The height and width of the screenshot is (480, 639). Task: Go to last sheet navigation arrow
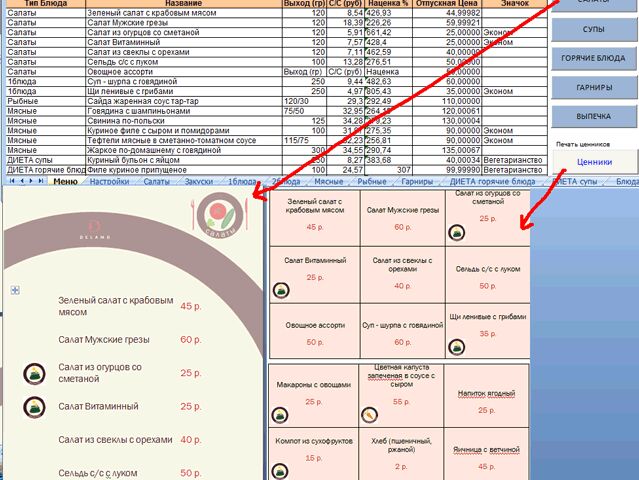(x=40, y=181)
